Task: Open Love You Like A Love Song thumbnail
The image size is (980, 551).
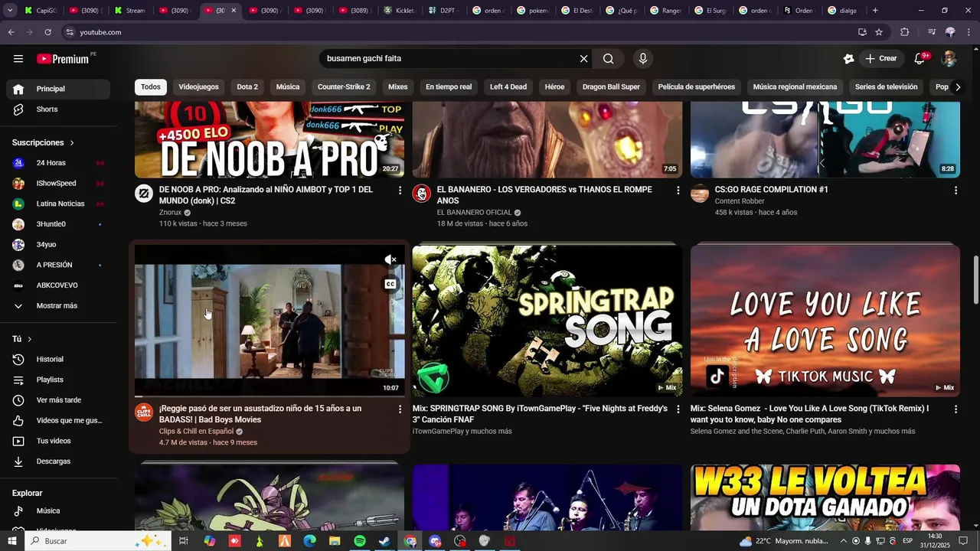Action: click(x=825, y=321)
